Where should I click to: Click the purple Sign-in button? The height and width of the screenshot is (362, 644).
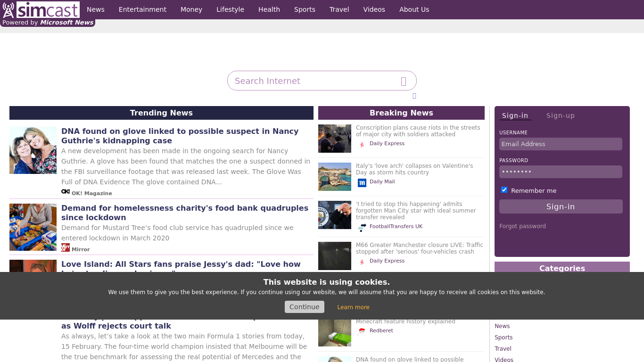pos(561,206)
